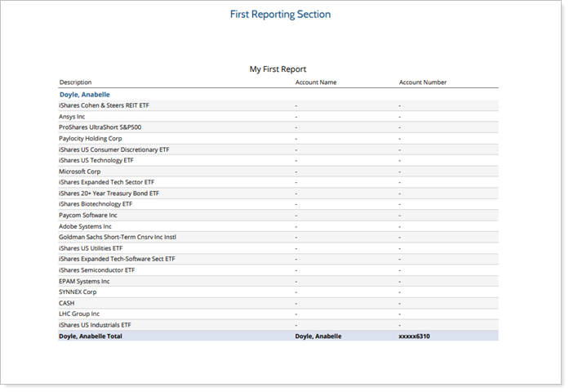569x392 pixels.
Task: Select ProShares UltraShort S&P500 row
Action: (x=100, y=127)
